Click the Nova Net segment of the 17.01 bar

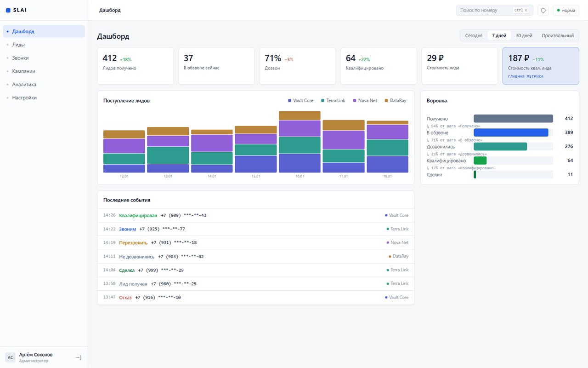[344, 140]
